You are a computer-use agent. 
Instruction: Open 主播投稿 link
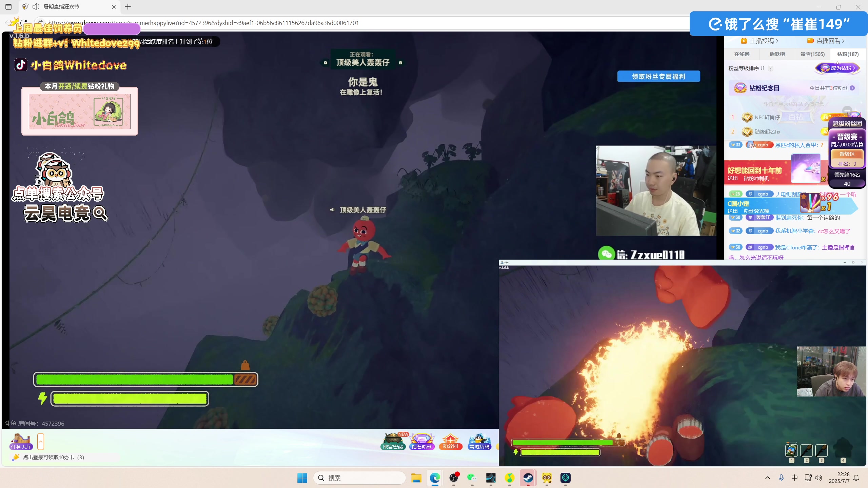coord(759,41)
